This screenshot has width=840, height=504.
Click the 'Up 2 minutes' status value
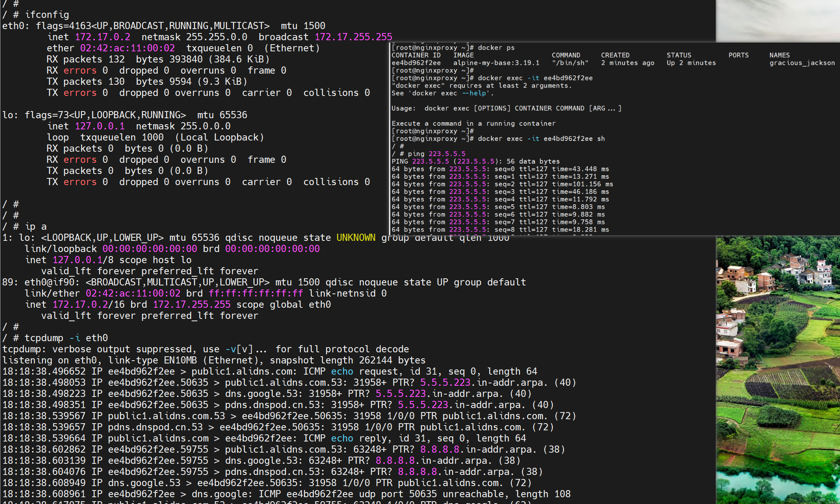tap(691, 63)
